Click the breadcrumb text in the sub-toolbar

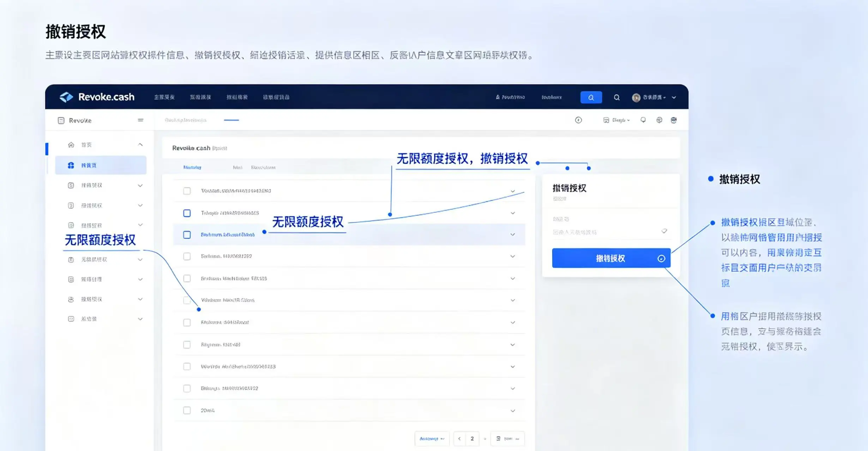tap(186, 120)
